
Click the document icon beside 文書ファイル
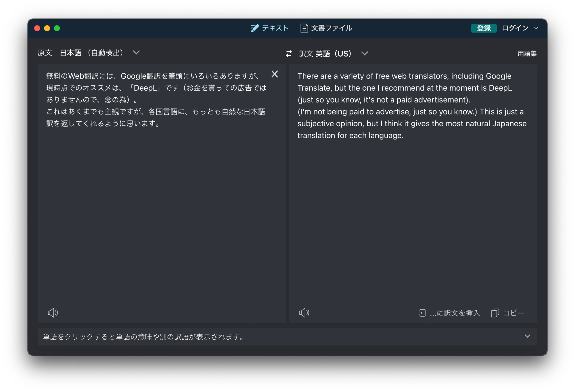pyautogui.click(x=304, y=28)
